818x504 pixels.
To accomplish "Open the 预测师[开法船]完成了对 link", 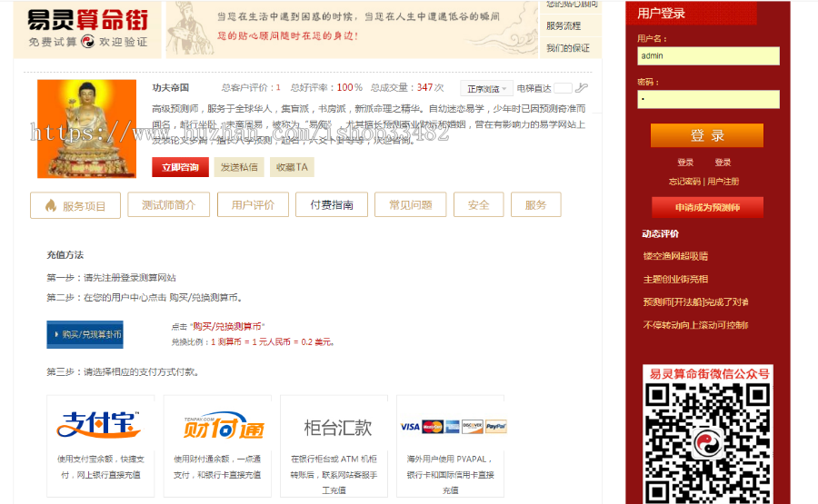I will [x=695, y=301].
